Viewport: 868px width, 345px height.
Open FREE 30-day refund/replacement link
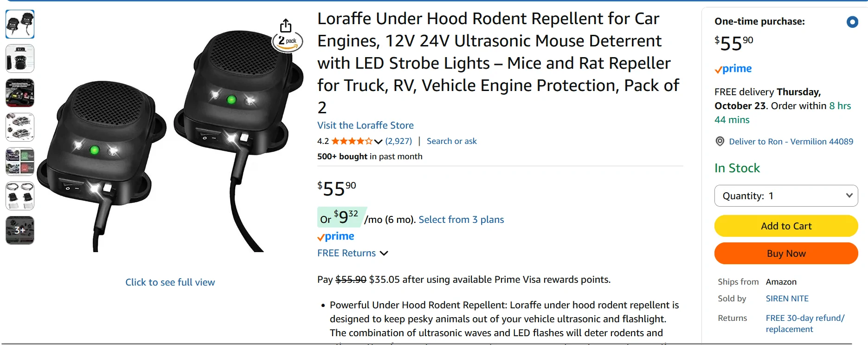tap(804, 324)
